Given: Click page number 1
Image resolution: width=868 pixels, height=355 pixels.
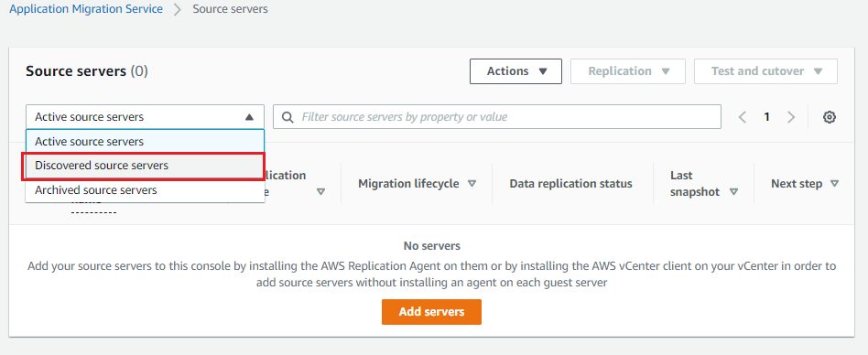Looking at the screenshot, I should [766, 117].
